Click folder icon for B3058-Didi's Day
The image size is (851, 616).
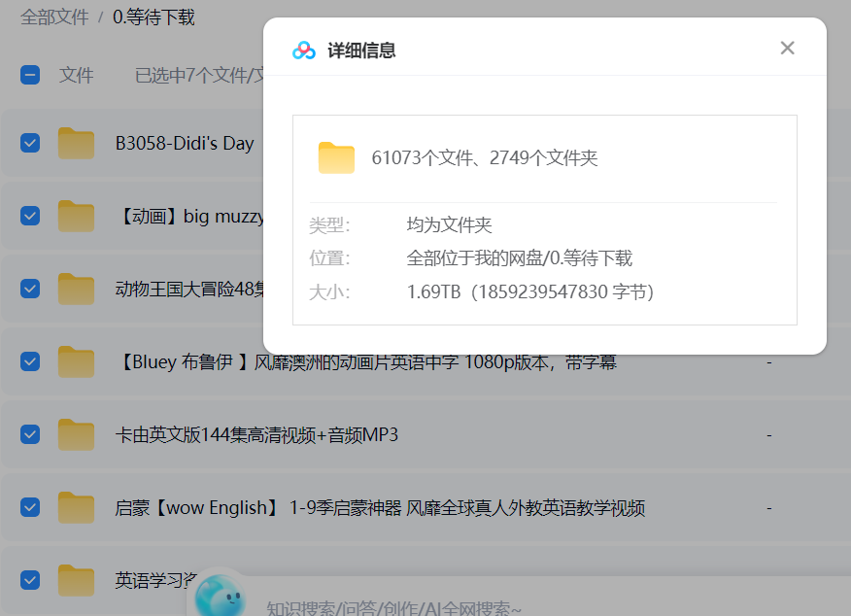coord(76,144)
